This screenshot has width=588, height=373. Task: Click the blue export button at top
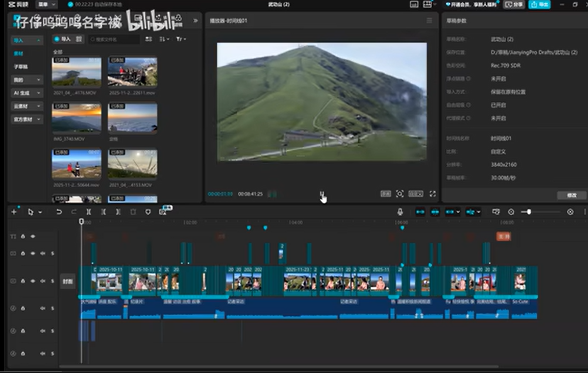pos(539,4)
